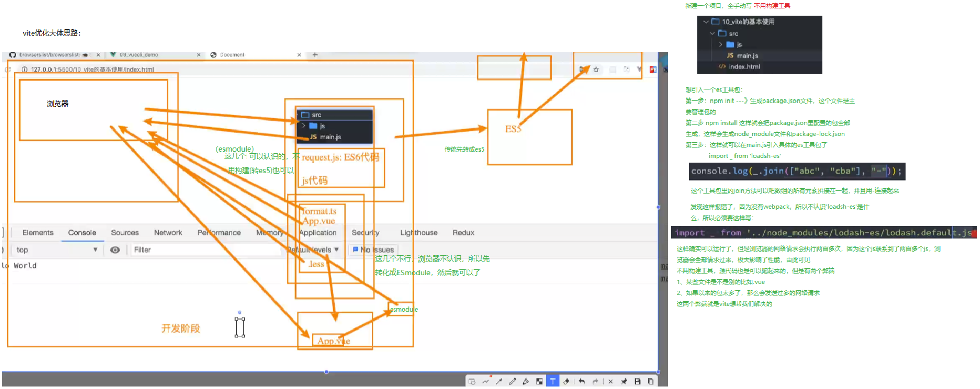Expand the js folder under 10_vite的基本使用
Image resolution: width=980 pixels, height=389 pixels.
click(x=720, y=45)
